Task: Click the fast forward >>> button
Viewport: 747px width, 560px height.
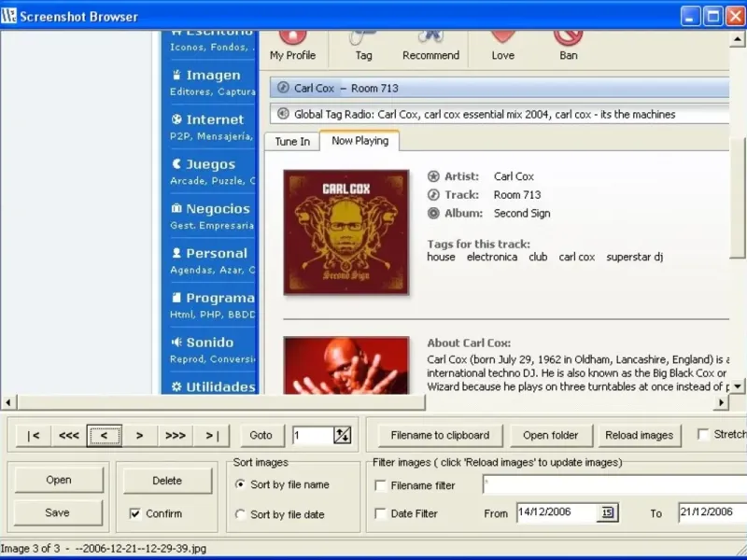Action: pyautogui.click(x=175, y=435)
